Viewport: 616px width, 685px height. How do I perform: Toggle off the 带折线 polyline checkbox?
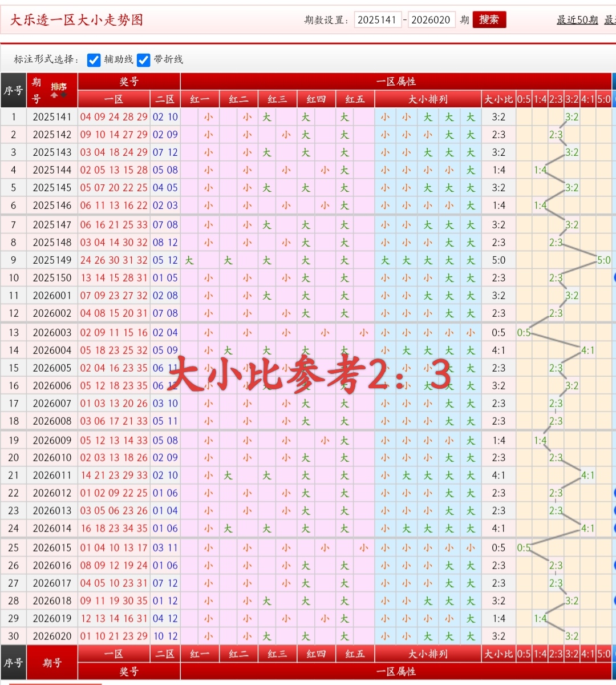point(143,59)
